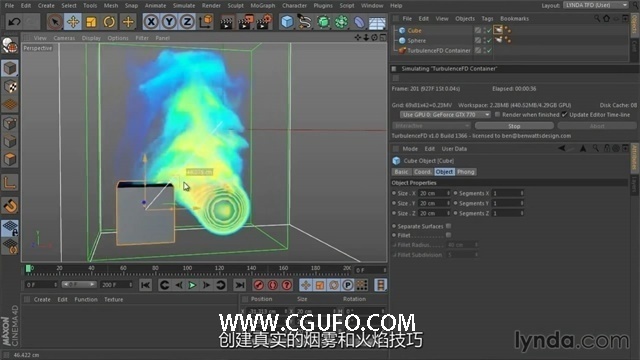This screenshot has height=360, width=640.
Task: Open the viewport Cameras menu
Action: tap(64, 38)
